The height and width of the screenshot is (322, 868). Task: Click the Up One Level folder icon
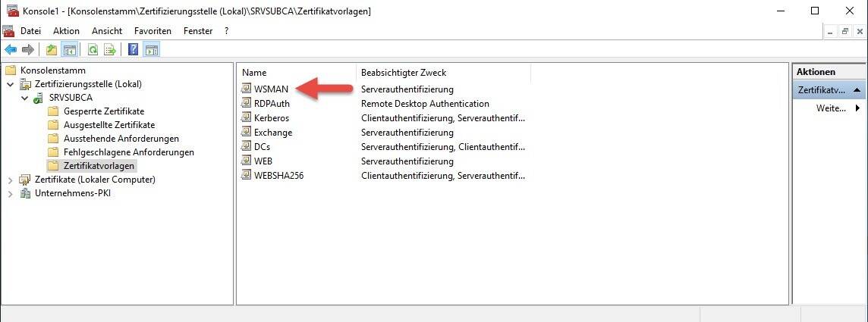(52, 50)
